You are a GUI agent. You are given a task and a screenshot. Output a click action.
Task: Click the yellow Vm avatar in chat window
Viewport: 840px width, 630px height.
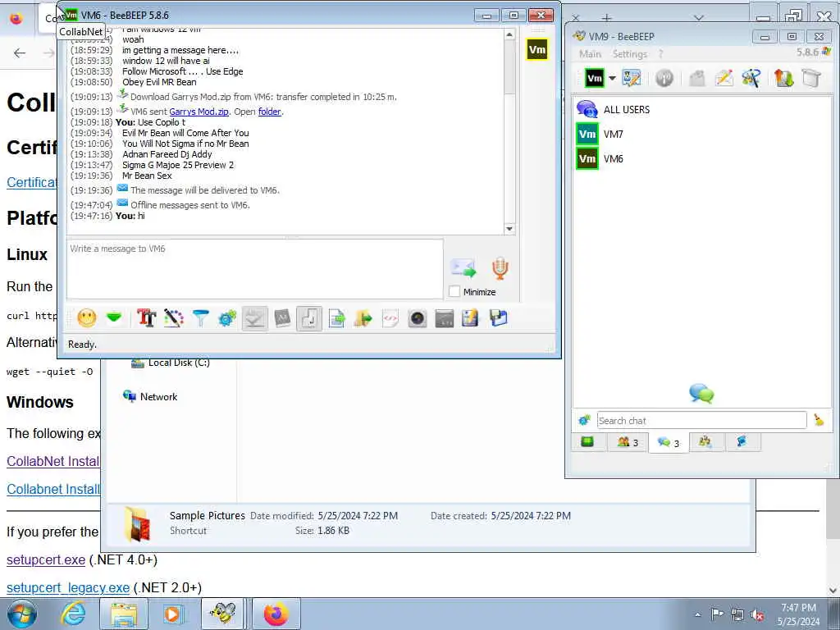(536, 50)
